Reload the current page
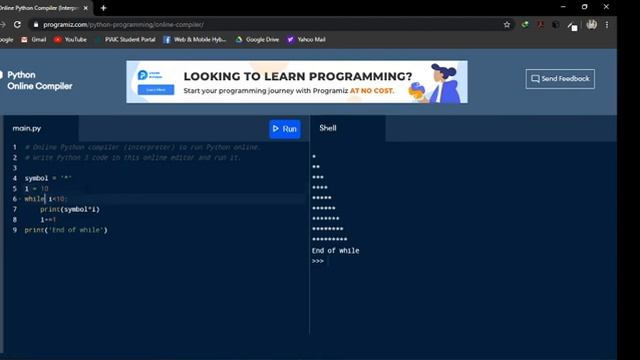The image size is (640, 360). tap(17, 24)
